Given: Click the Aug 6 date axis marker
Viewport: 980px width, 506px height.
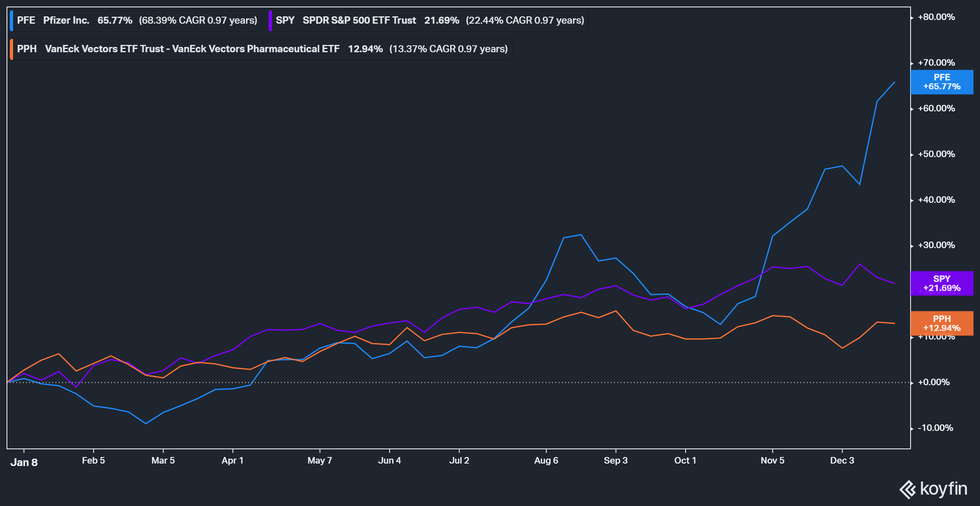Looking at the screenshot, I should coord(546,461).
